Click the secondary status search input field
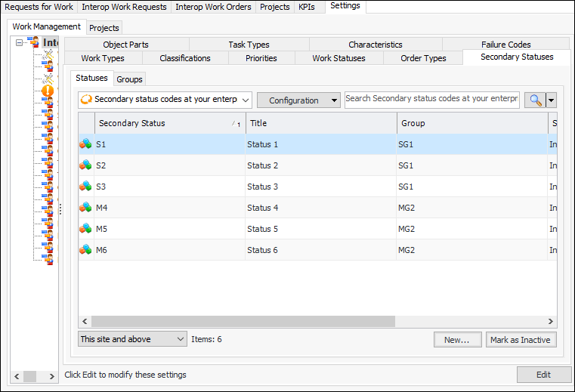 coord(431,100)
